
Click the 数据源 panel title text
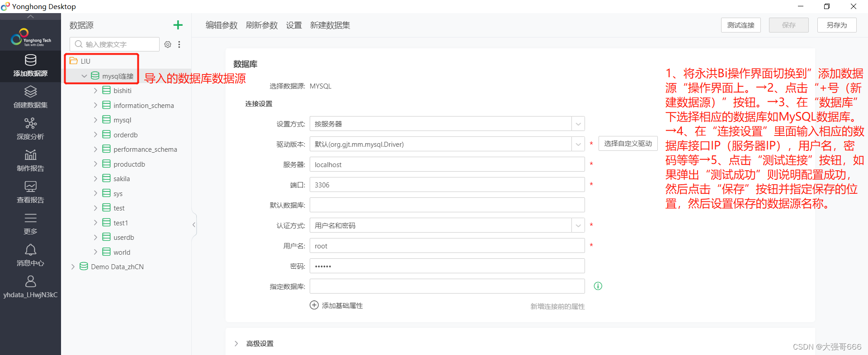coord(81,25)
